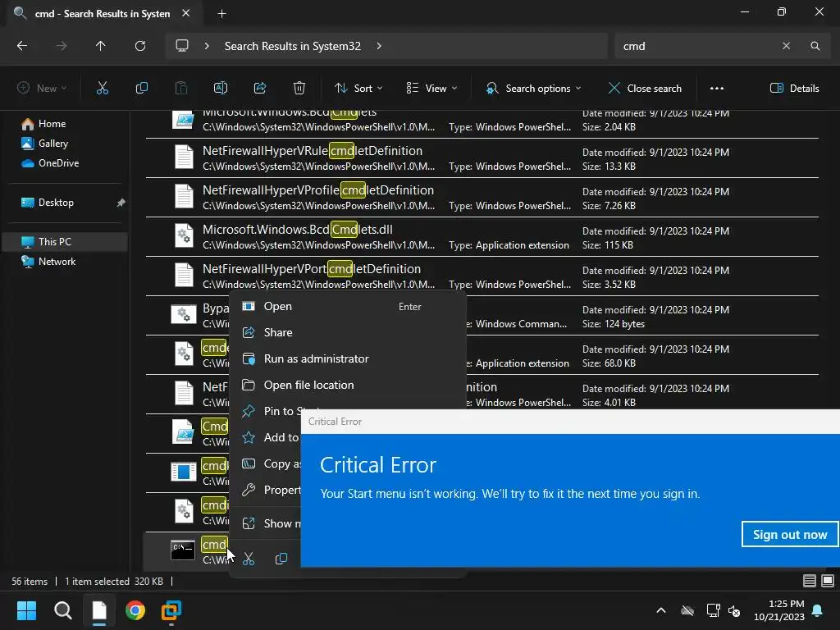Click the Copy icon at the context menu bottom
The width and height of the screenshot is (840, 630).
pyautogui.click(x=281, y=559)
